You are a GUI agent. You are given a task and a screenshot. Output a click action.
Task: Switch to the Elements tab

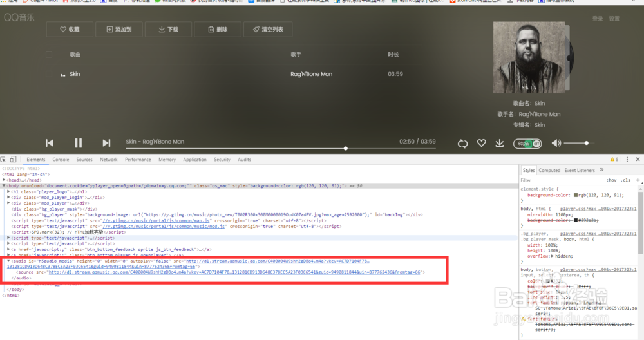point(35,159)
